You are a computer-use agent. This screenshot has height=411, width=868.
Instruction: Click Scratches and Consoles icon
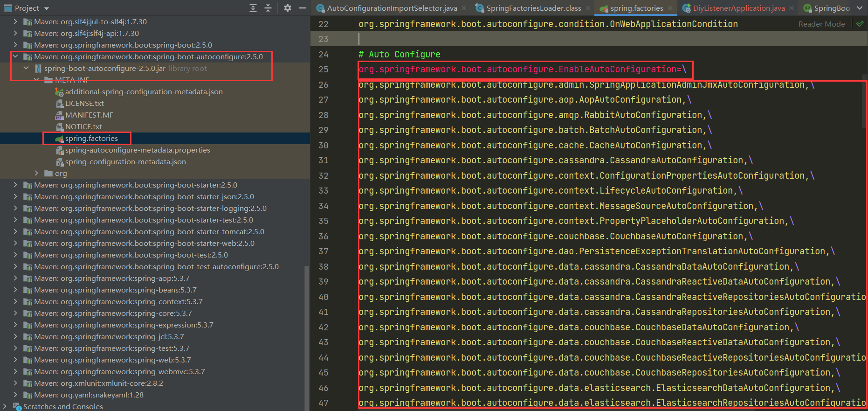(17, 406)
